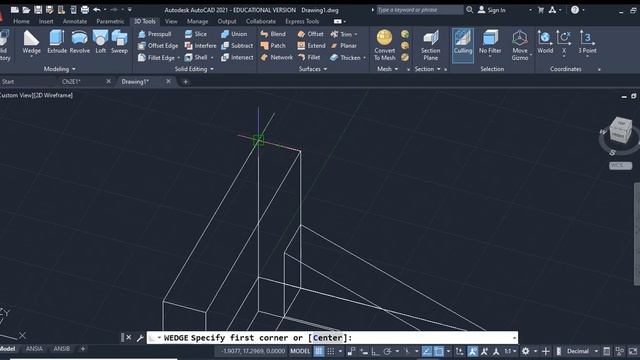Apply the Union operation

[234, 34]
